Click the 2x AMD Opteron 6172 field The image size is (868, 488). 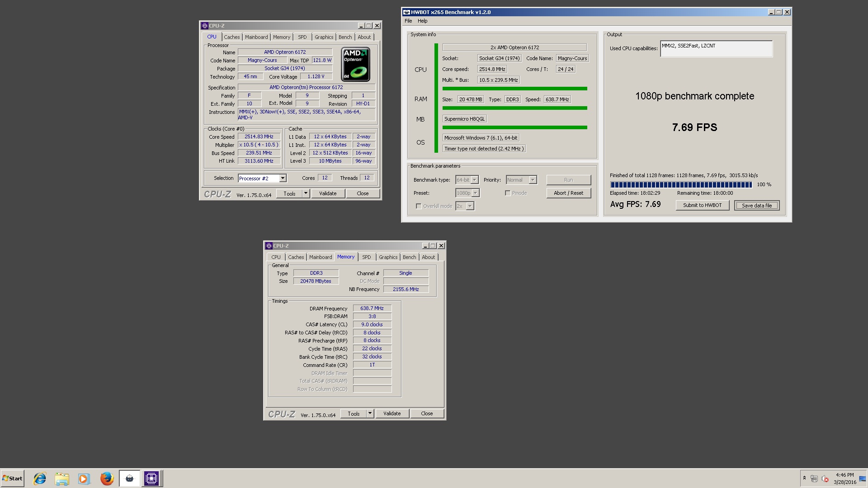coord(514,47)
